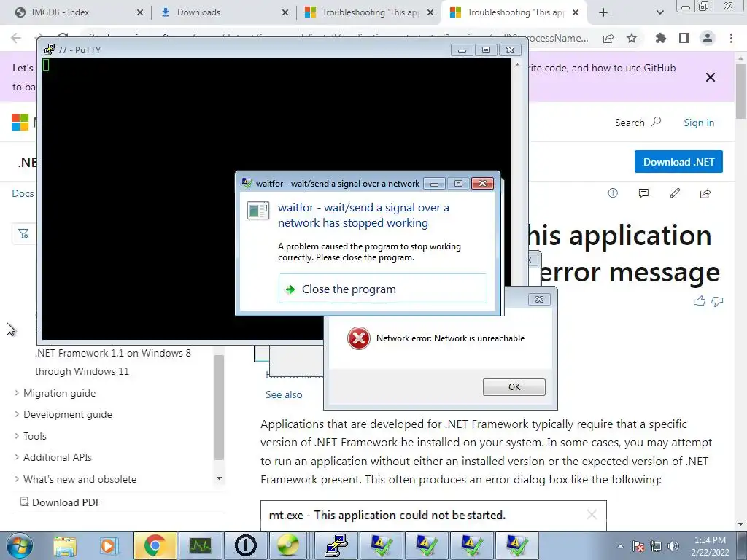The width and height of the screenshot is (747, 560).
Task: Open Search on the Microsoft Docs header
Action: tap(638, 122)
